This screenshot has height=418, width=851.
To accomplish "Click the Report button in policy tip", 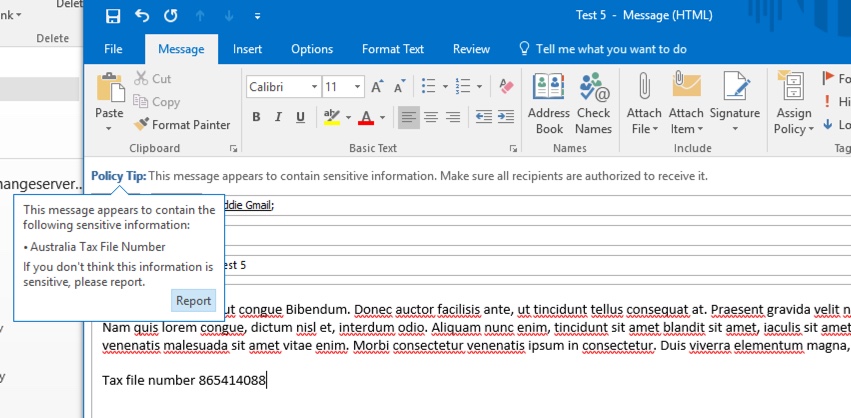I will pos(193,301).
